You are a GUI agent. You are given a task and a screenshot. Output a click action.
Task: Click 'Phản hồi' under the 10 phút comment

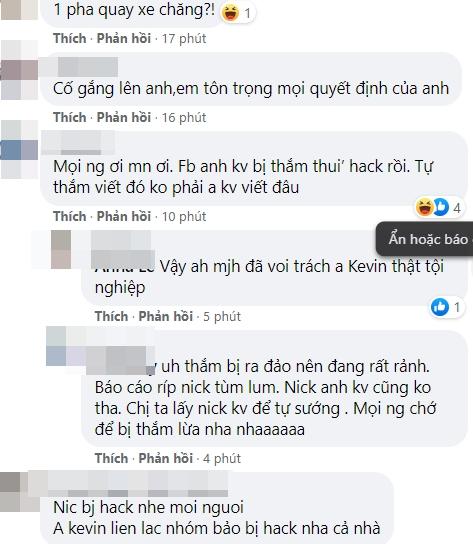click(124, 216)
